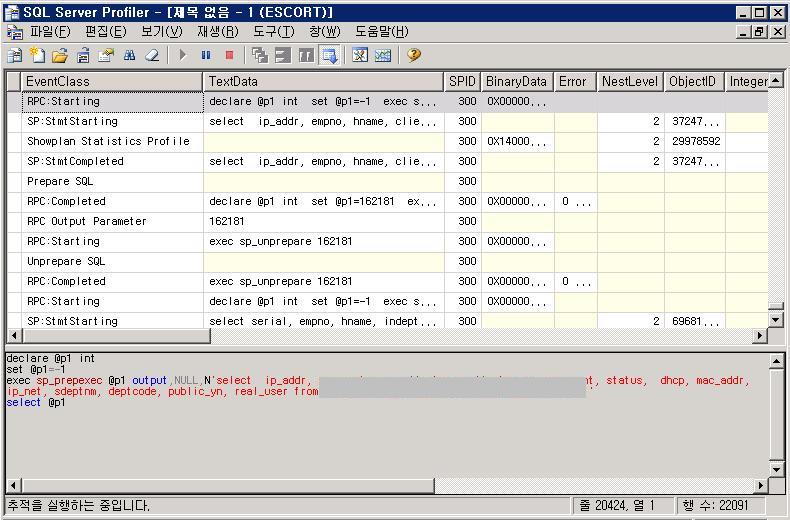Click the Help question mark icon

point(414,55)
